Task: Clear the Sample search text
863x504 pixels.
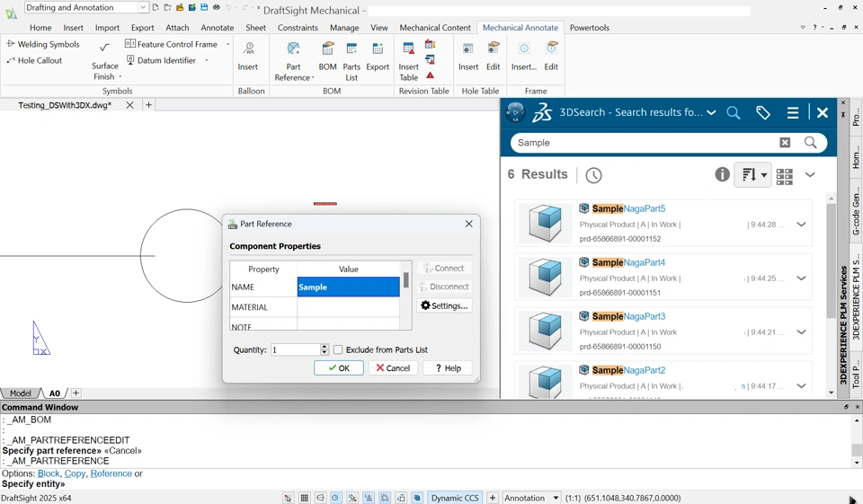Action: point(785,143)
